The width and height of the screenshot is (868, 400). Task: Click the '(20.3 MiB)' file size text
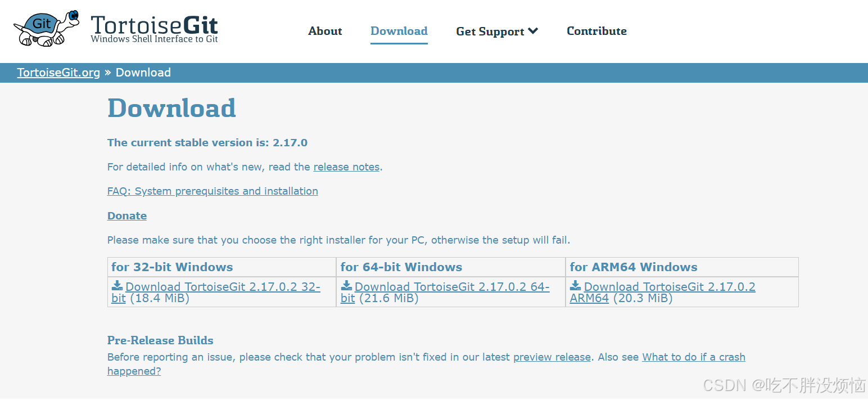pos(643,298)
